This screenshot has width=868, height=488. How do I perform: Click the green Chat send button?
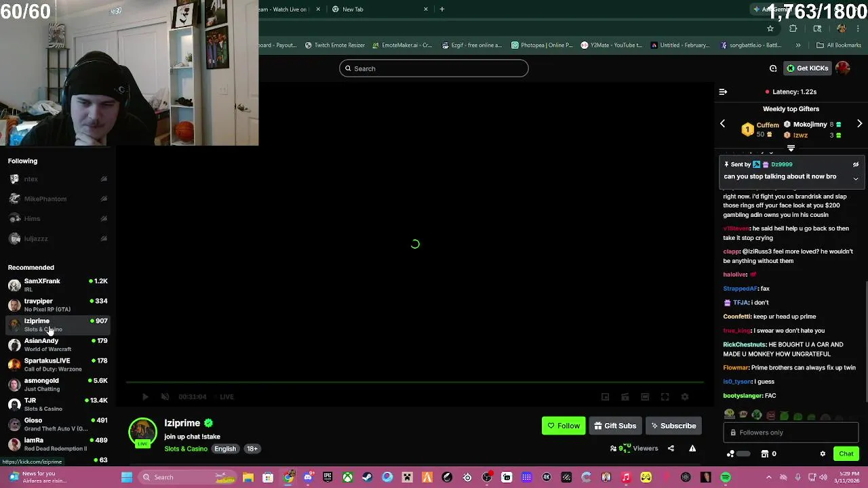click(846, 454)
